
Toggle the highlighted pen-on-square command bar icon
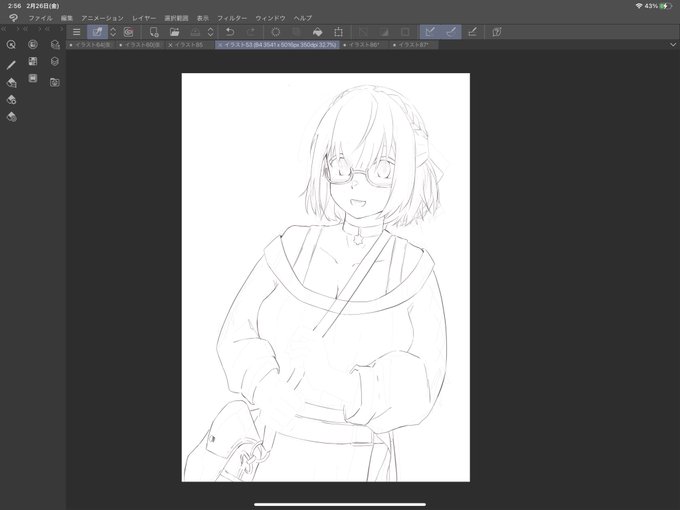click(97, 32)
